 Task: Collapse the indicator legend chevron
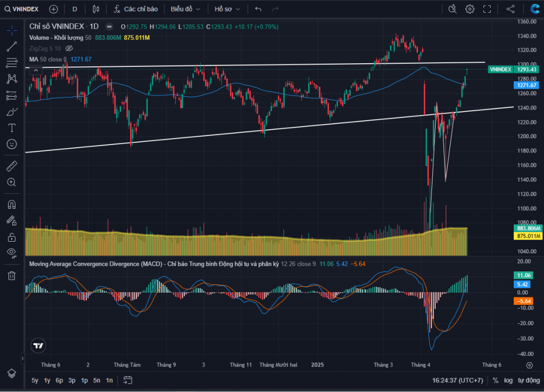tap(36, 71)
